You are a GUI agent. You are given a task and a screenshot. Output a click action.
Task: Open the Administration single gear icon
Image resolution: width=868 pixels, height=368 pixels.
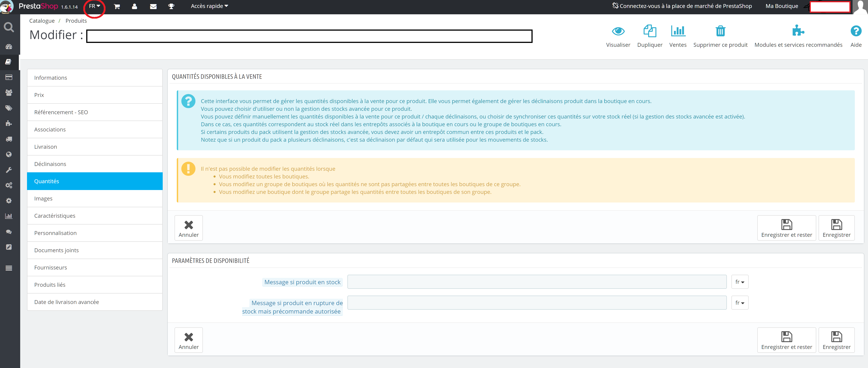pos(9,201)
